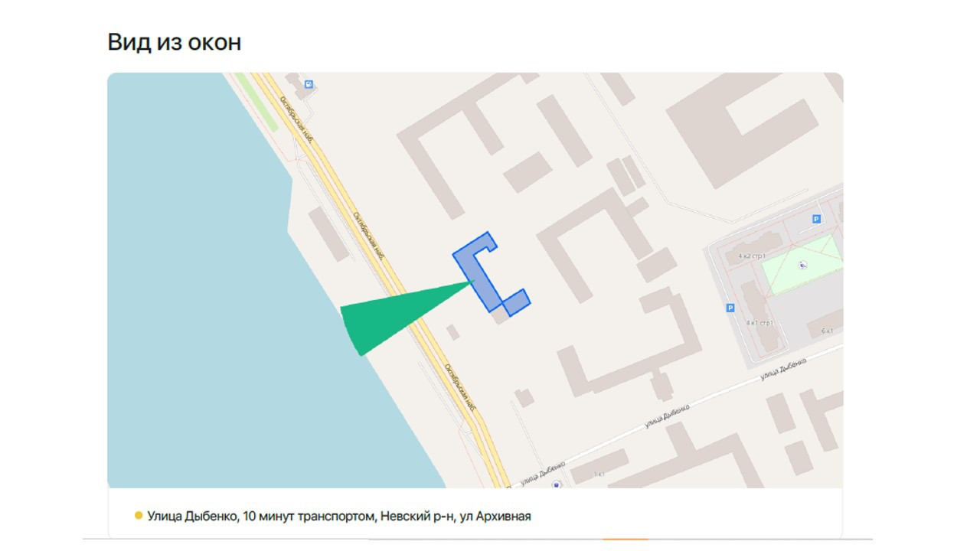Click the building labeled 6 к1

[825, 324]
